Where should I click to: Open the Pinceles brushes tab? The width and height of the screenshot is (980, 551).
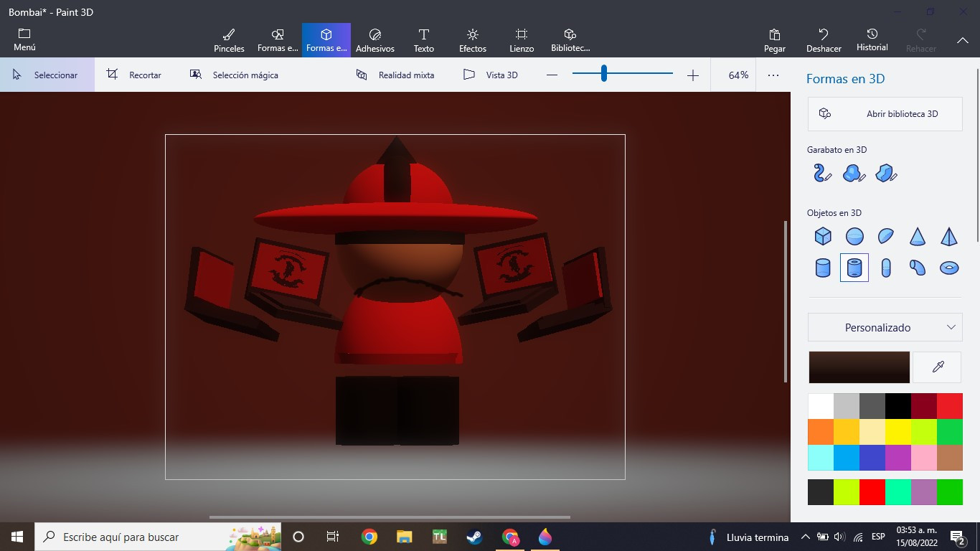[x=229, y=40]
